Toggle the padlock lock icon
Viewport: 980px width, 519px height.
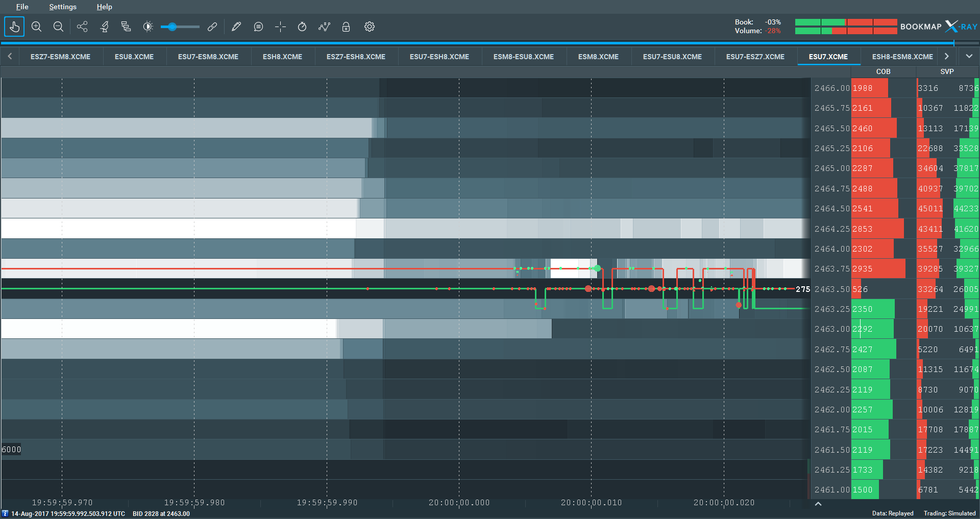(x=346, y=27)
